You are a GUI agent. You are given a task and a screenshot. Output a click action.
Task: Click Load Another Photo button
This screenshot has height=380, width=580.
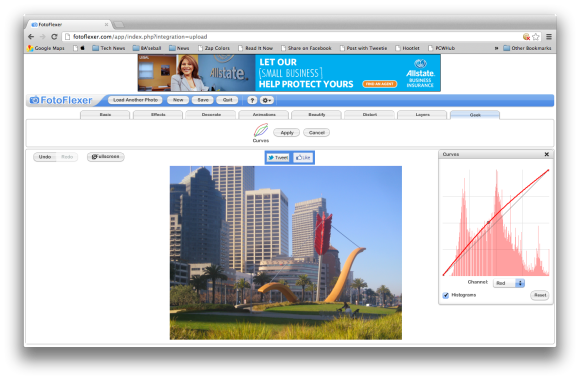coord(135,100)
